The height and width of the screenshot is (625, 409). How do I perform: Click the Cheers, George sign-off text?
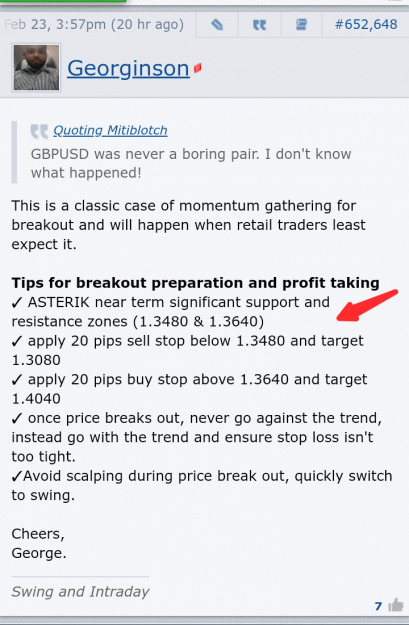coord(39,543)
